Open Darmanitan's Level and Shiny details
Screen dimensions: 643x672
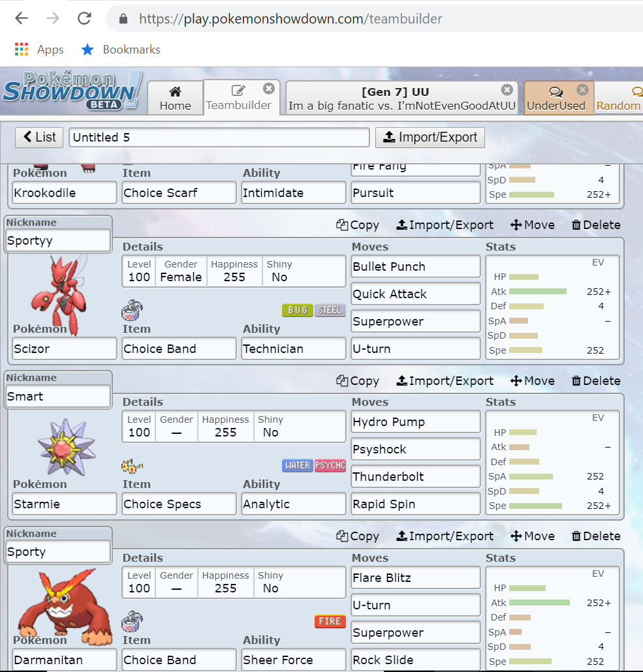pos(234,583)
